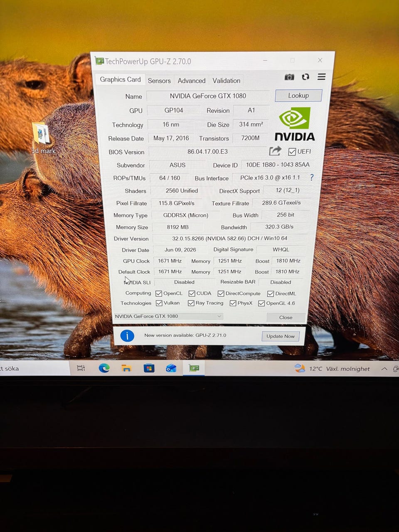This screenshot has width=399, height=532.
Task: Toggle the OpenCL checkbox
Action: click(159, 293)
